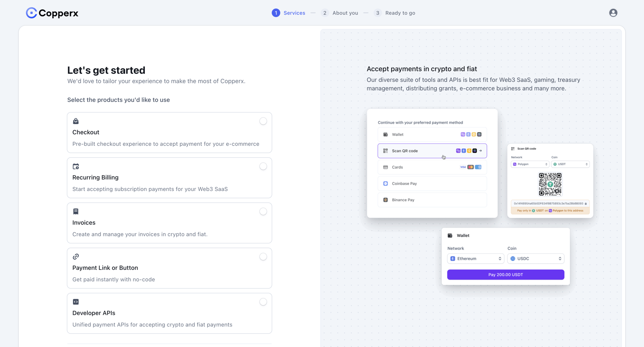Click the Developer APIs code icon

pos(76,302)
